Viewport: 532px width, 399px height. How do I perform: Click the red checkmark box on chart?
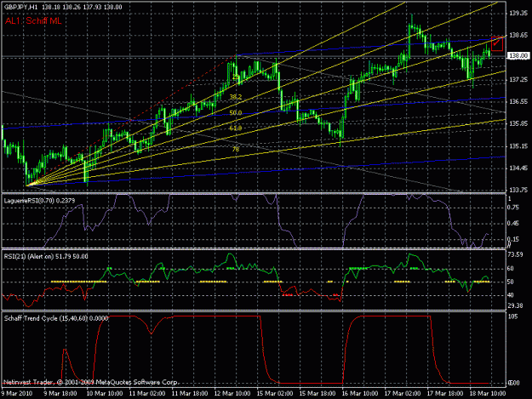tap(497, 43)
